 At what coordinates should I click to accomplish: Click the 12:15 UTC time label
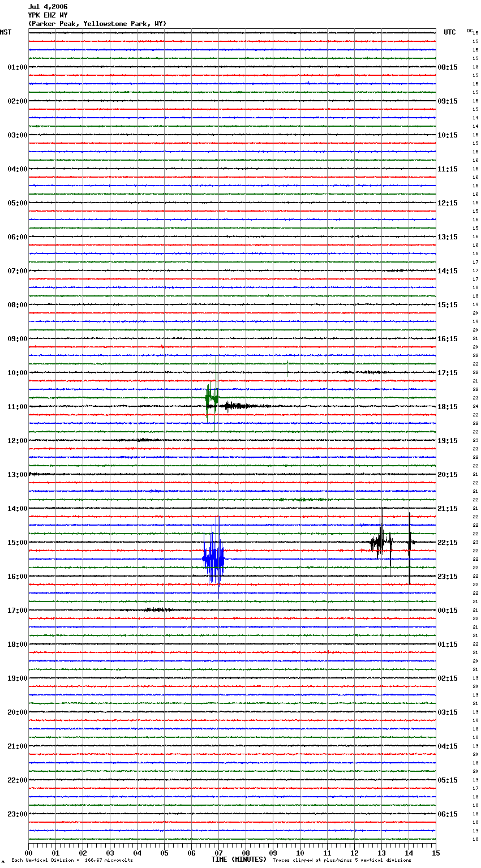[x=448, y=203]
